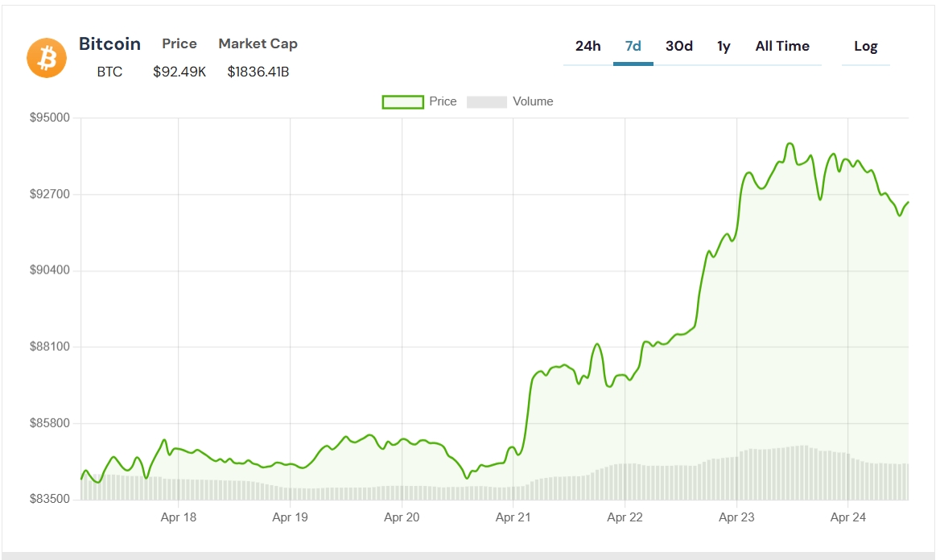This screenshot has height=560, width=940.
Task: Click the Apr 22 x-axis label
Action: (x=625, y=517)
